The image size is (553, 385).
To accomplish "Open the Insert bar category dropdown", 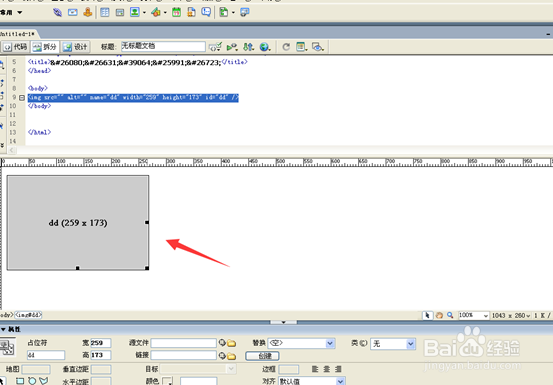I will pyautogui.click(x=20, y=12).
